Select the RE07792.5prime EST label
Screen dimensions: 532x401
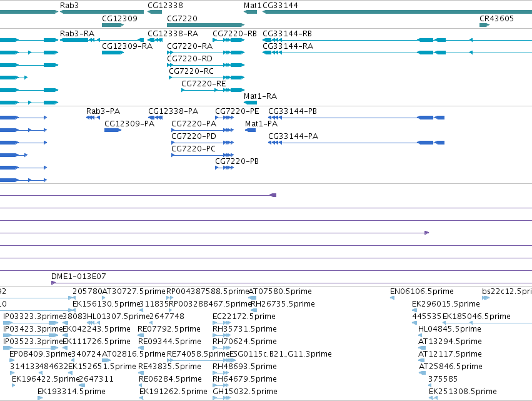(x=169, y=329)
